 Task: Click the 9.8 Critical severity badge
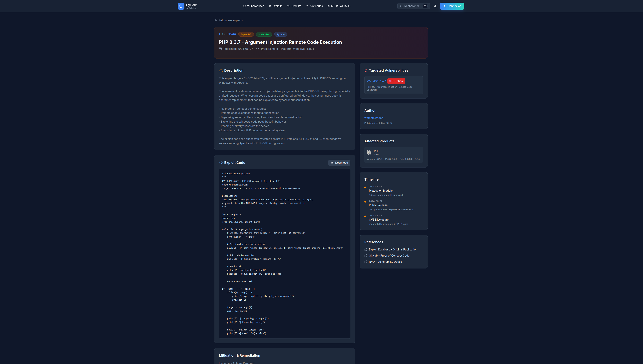pyautogui.click(x=396, y=81)
